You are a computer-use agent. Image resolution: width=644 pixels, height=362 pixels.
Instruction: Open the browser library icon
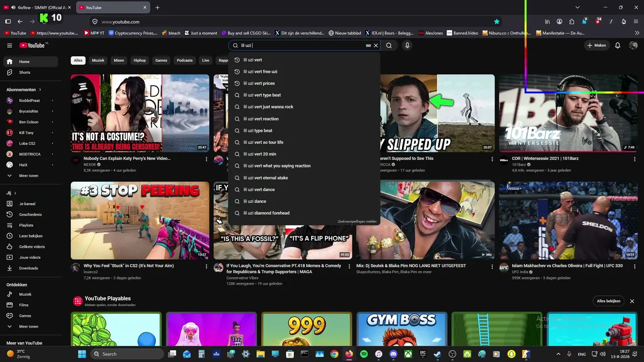[547, 22]
